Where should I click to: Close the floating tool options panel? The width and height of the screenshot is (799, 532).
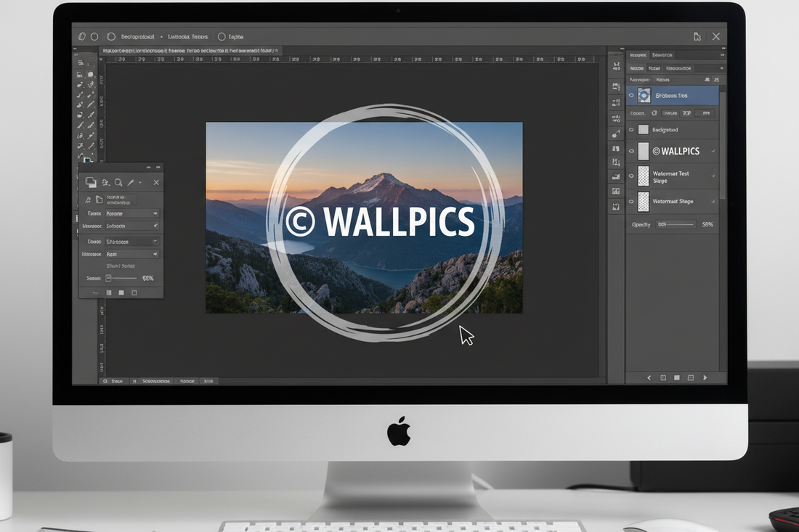(156, 182)
